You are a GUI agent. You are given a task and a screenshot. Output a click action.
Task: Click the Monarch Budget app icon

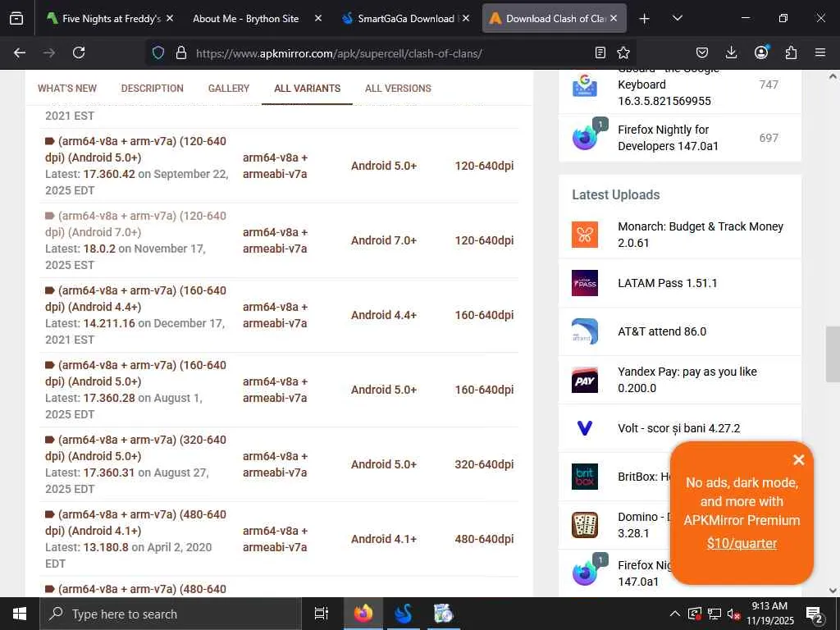point(584,235)
